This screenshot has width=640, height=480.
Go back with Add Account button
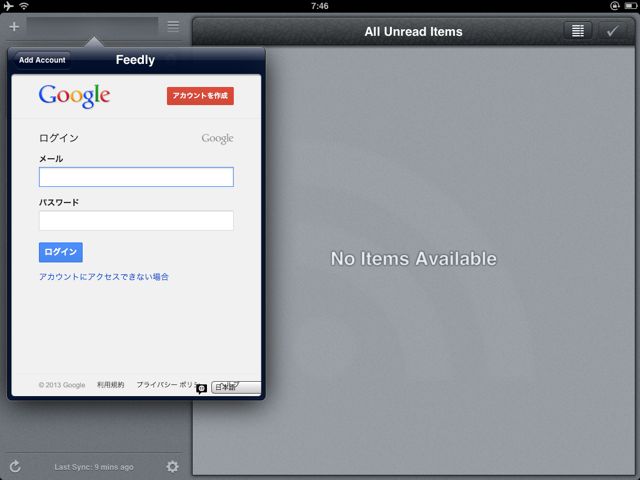click(42, 60)
